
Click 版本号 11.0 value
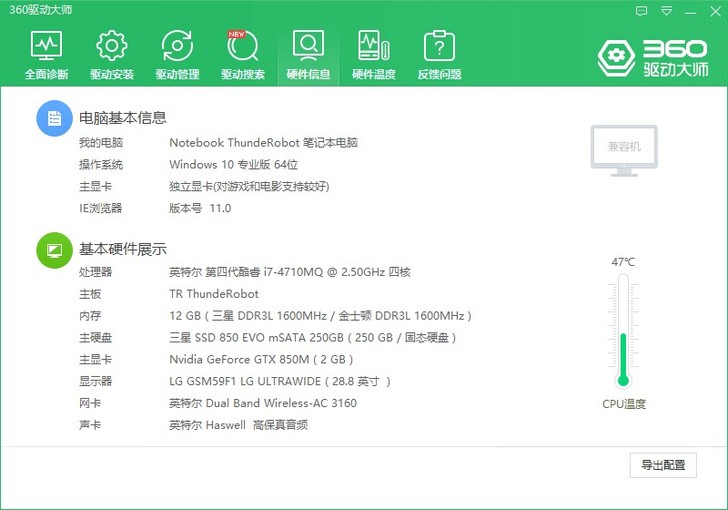200,208
